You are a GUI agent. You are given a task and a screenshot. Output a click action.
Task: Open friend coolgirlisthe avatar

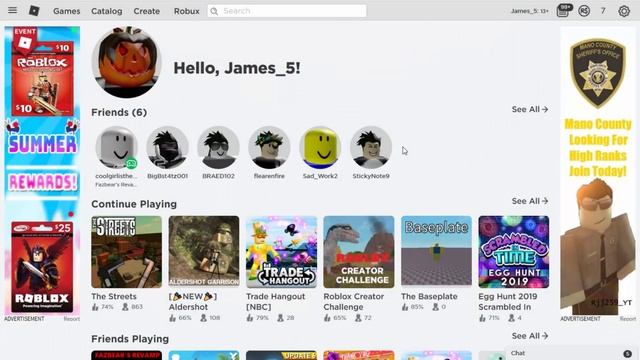coord(116,147)
